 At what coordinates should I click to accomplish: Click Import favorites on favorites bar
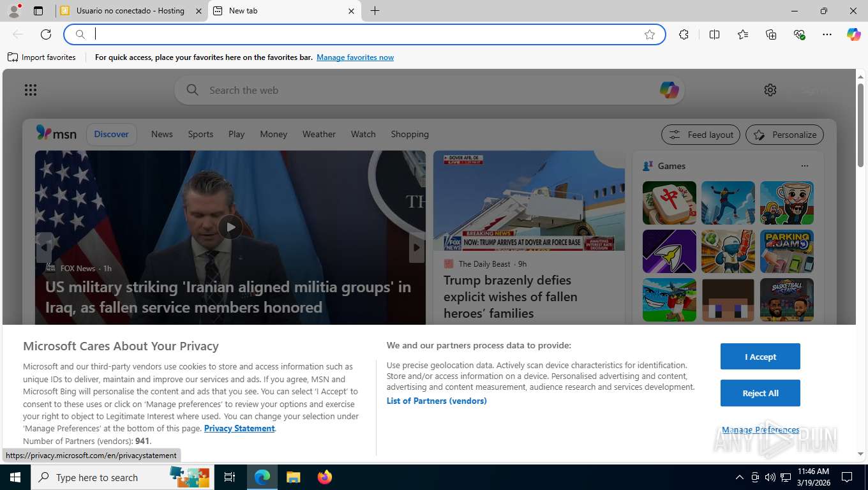[x=41, y=57]
